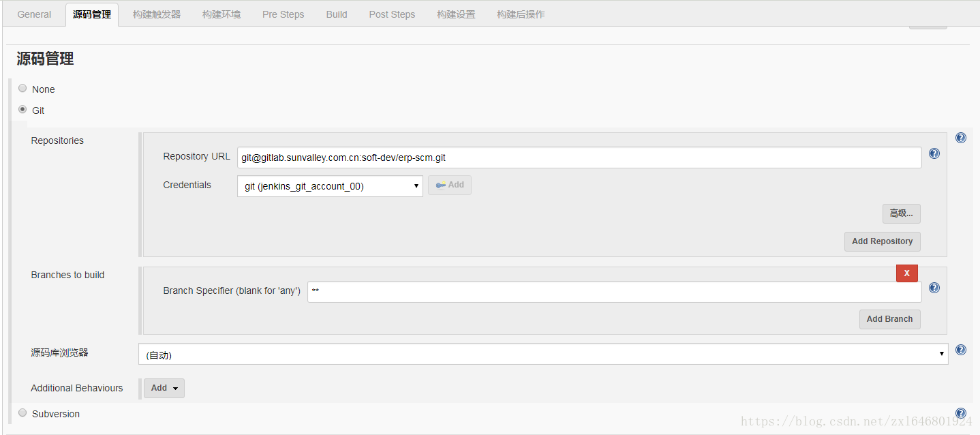Viewport: 980px width, 435px height.
Task: Focus the Repository URL input field
Action: pyautogui.click(x=579, y=157)
